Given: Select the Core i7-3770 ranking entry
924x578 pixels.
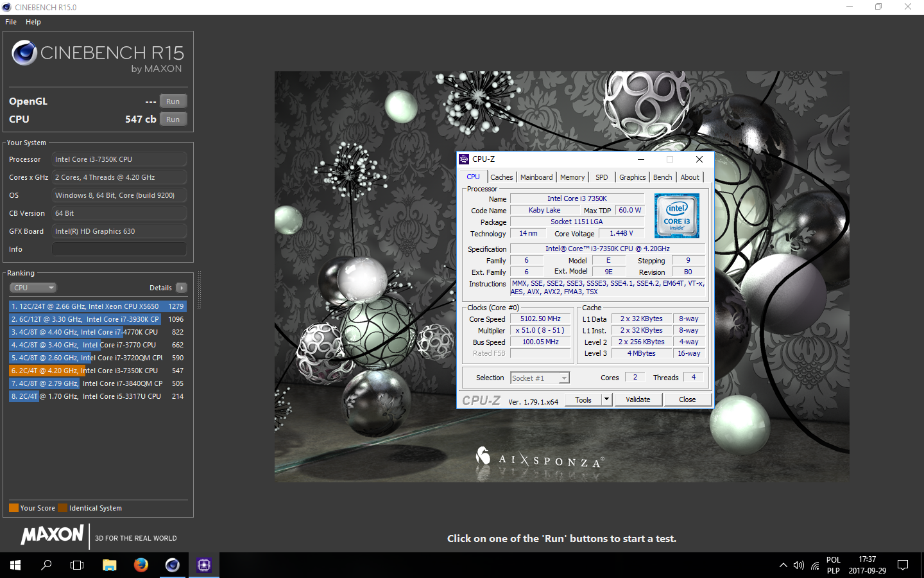Looking at the screenshot, I should (98, 345).
